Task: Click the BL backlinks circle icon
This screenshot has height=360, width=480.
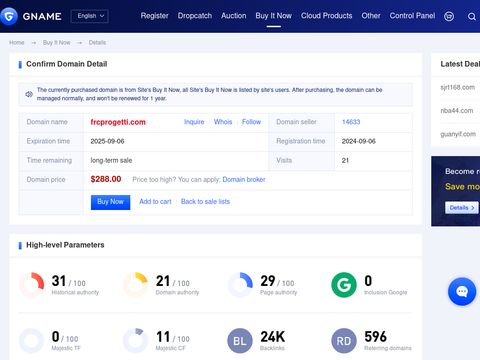Action: pyautogui.click(x=240, y=341)
